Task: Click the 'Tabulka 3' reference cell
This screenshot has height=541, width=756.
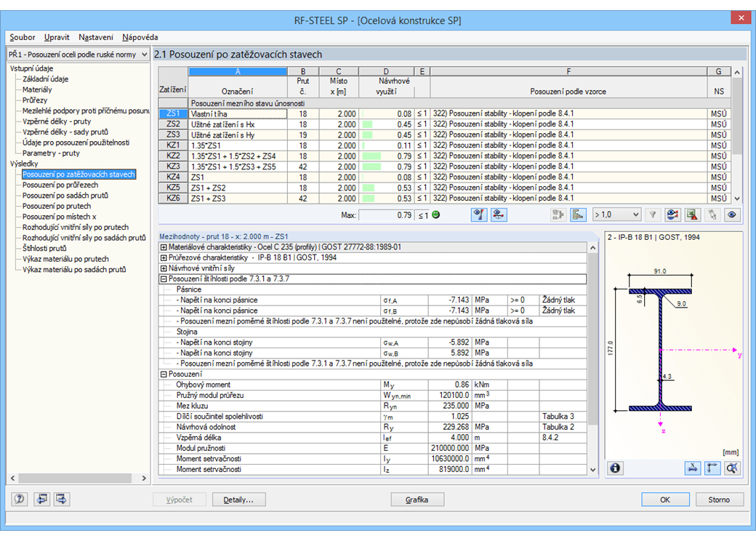Action: (563, 417)
